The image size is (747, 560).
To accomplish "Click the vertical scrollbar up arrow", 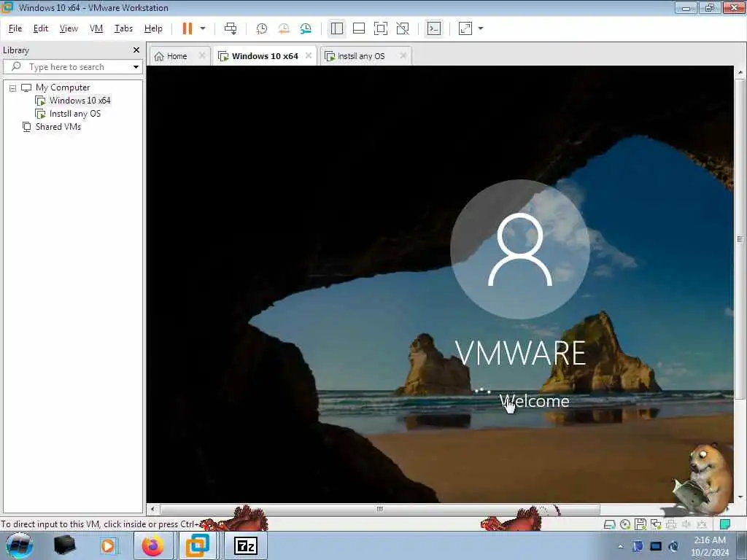I will point(740,72).
